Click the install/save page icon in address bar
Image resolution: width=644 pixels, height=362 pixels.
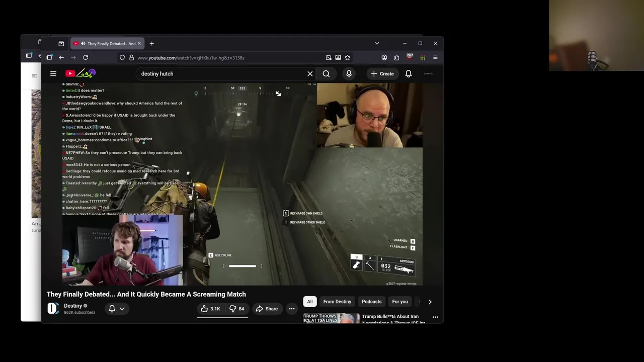338,58
